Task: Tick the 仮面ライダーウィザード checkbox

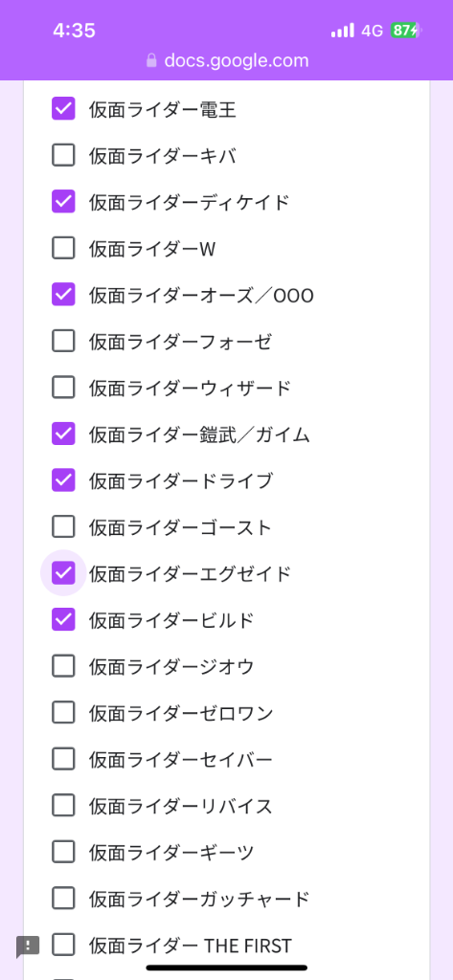Action: [x=63, y=388]
